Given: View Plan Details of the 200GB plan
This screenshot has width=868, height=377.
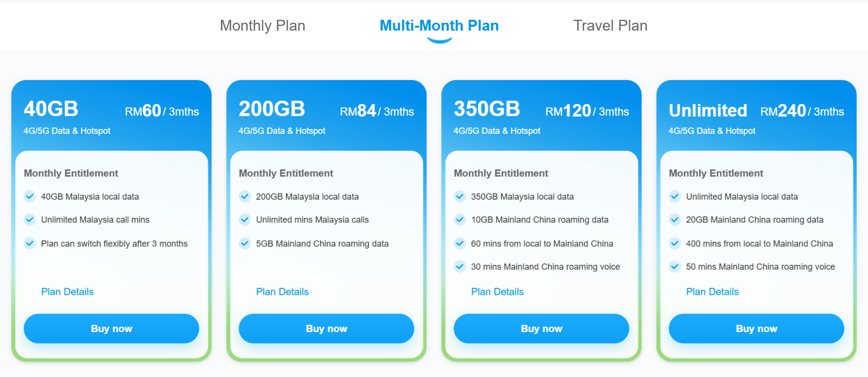Looking at the screenshot, I should click(282, 292).
